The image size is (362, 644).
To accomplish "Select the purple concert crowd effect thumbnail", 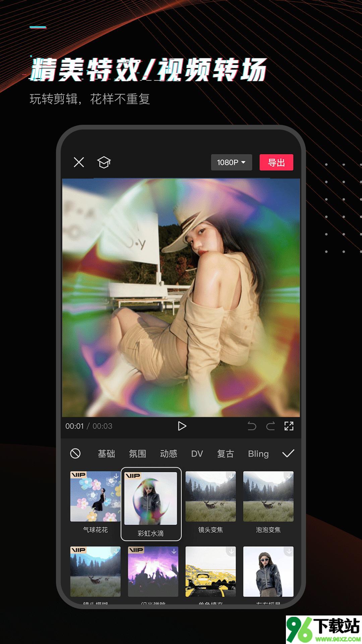I will [153, 572].
